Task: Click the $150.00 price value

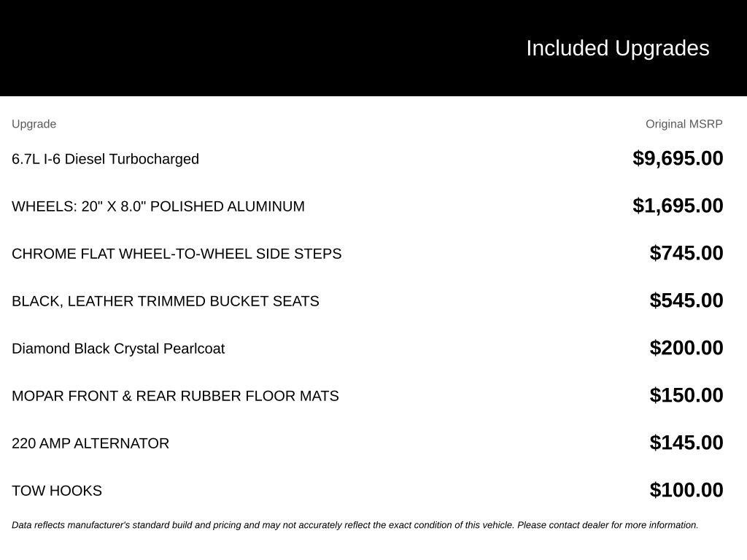Action: pos(686,395)
